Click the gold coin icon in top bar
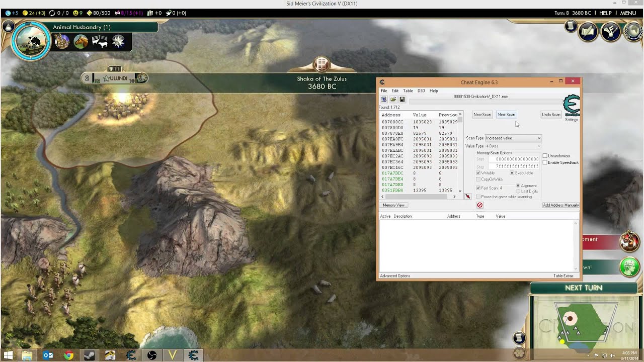 click(25, 13)
